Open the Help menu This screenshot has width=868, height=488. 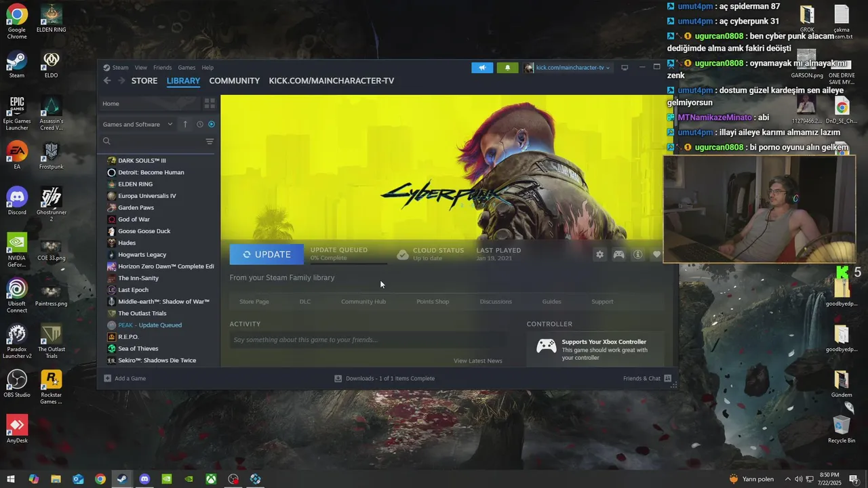coord(208,68)
